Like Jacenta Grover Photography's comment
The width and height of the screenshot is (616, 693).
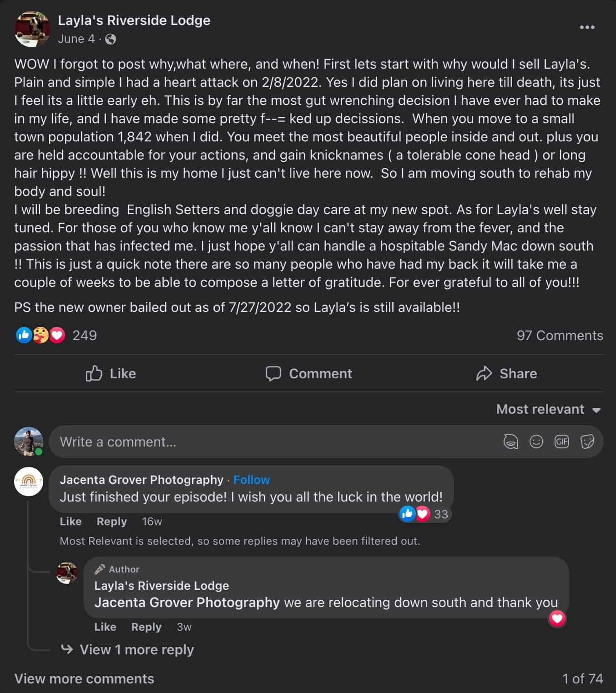tap(71, 522)
